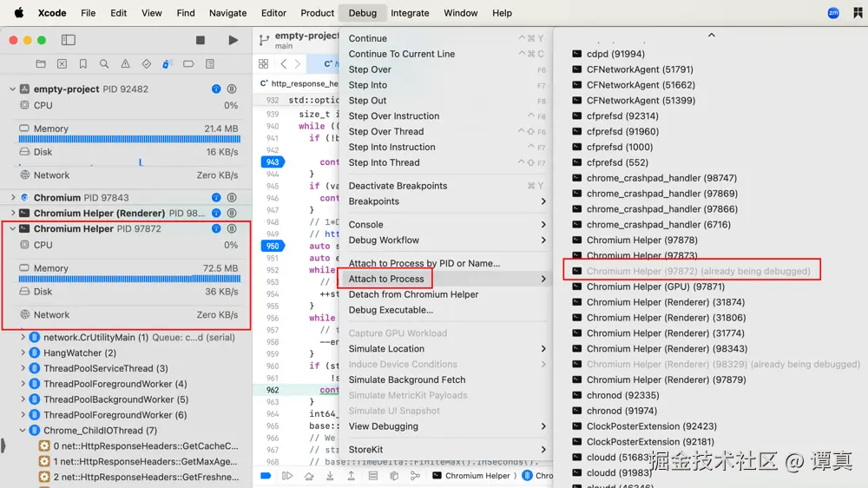Screen dimensions: 868x488
Task: Collapse the empty-project process tree
Action: pos(12,89)
